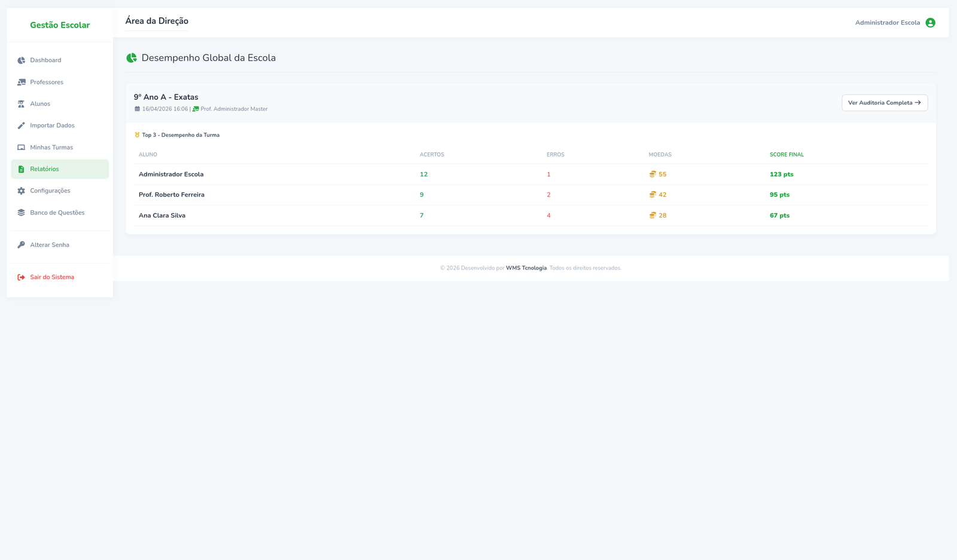This screenshot has width=957, height=560.
Task: Click the Banco de Questões layers icon
Action: coord(21,213)
